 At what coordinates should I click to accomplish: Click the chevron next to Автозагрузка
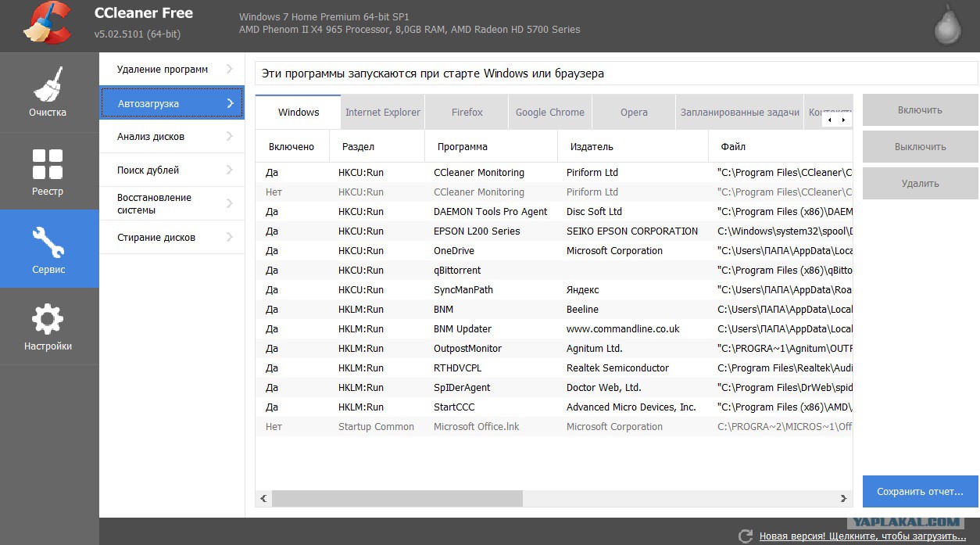230,103
